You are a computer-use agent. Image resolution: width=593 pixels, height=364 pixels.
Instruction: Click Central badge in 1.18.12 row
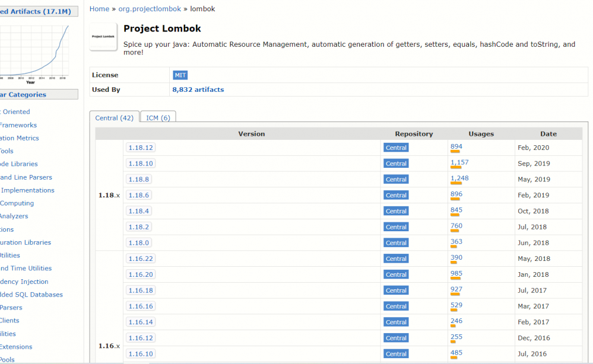coord(396,148)
